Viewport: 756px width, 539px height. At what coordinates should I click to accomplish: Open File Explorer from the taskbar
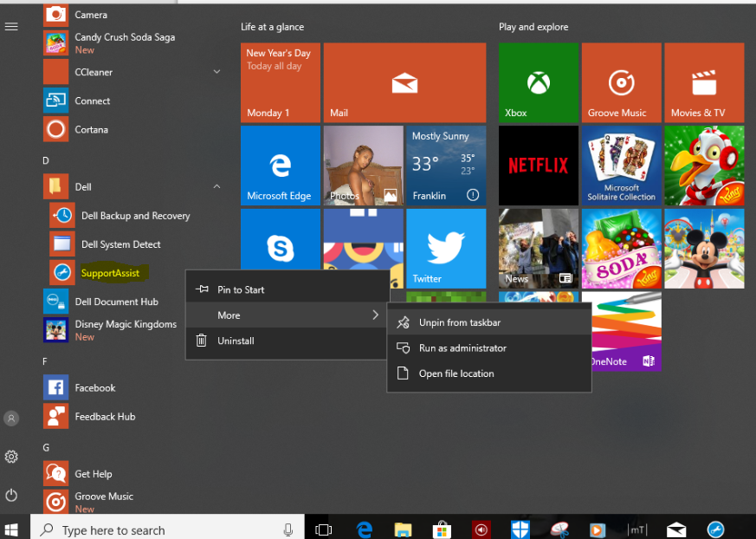403,529
